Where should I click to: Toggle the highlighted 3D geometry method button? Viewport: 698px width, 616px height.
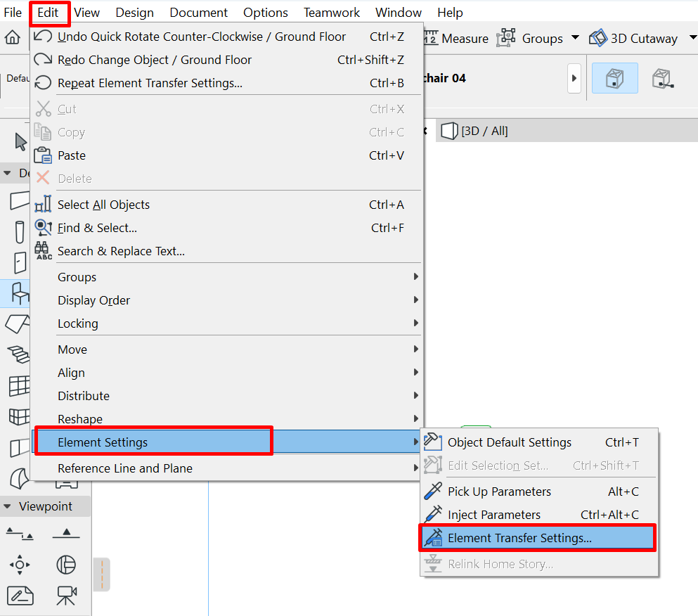tap(614, 78)
